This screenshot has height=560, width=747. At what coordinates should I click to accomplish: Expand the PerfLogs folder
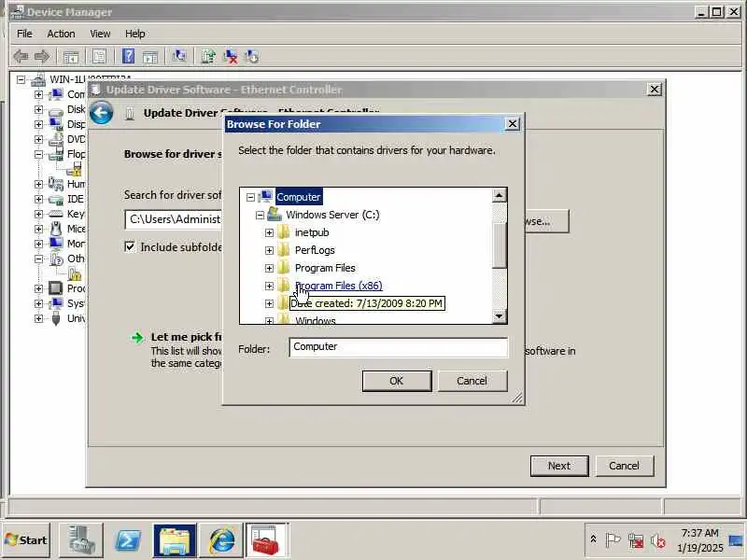point(269,250)
